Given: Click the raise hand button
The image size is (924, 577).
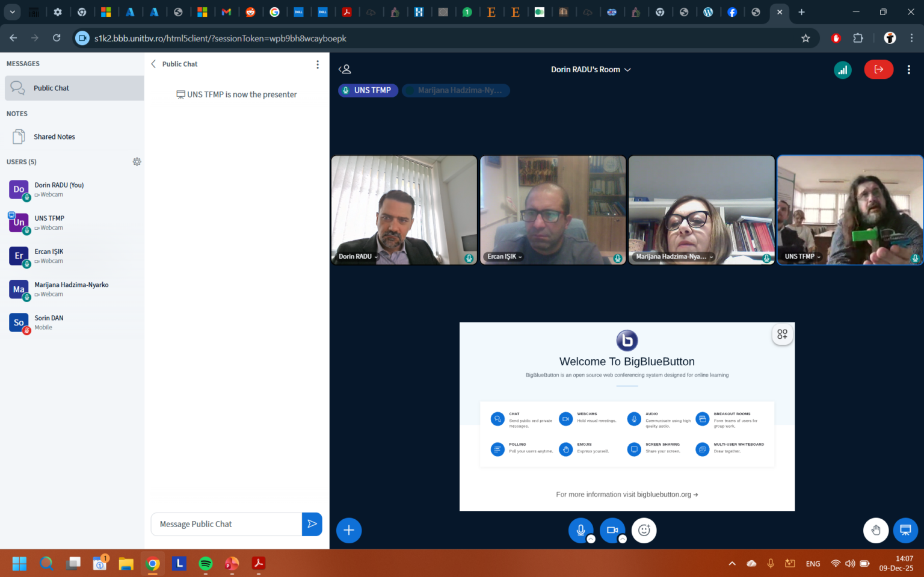Looking at the screenshot, I should coord(876,530).
